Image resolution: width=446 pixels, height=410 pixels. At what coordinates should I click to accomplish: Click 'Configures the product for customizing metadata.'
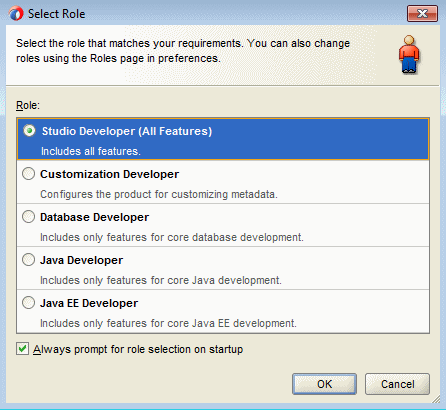tap(159, 194)
